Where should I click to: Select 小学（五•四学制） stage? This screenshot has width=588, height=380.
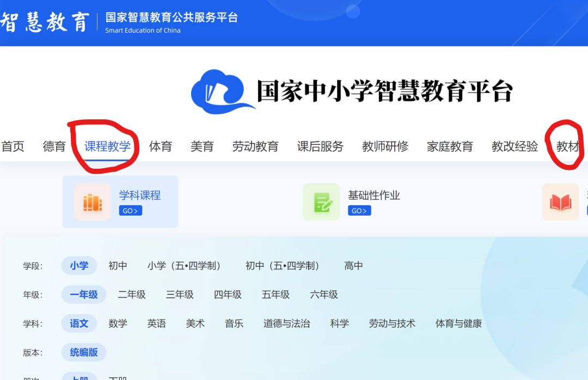coord(184,266)
